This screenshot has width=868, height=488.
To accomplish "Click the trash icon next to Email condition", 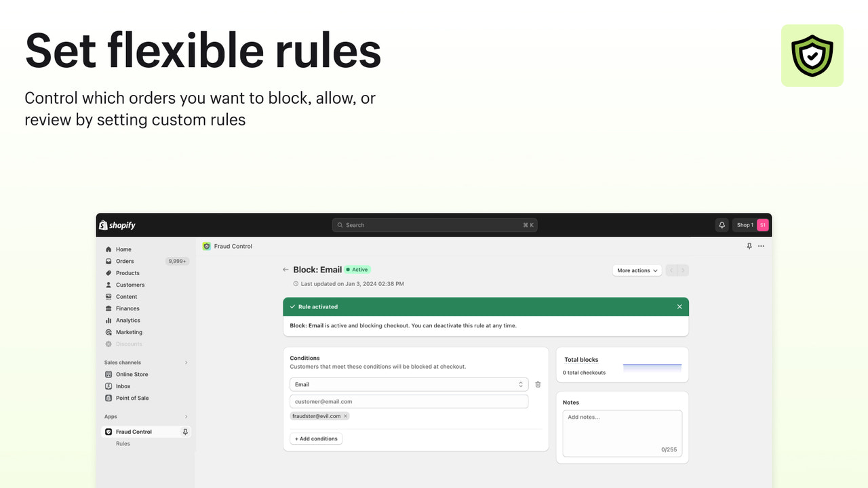I will pyautogui.click(x=538, y=384).
